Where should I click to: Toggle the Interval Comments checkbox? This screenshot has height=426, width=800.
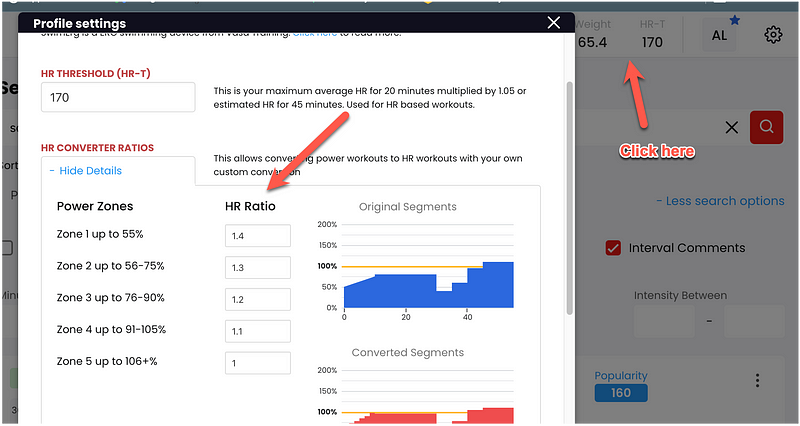[613, 248]
